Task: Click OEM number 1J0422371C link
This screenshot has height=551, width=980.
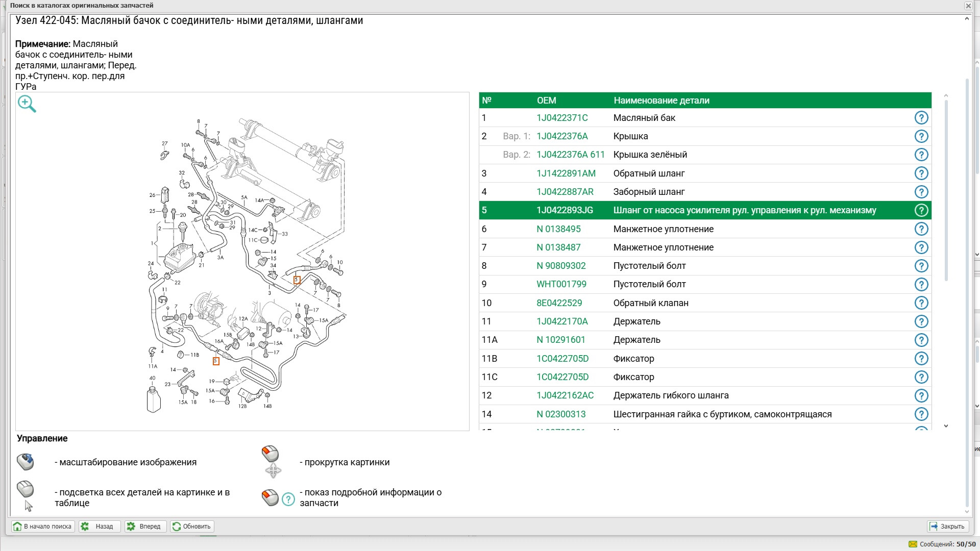Action: pyautogui.click(x=562, y=118)
